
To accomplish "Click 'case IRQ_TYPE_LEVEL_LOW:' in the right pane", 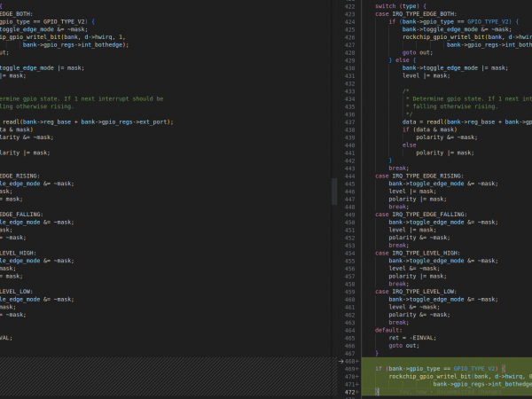I will point(416,291).
